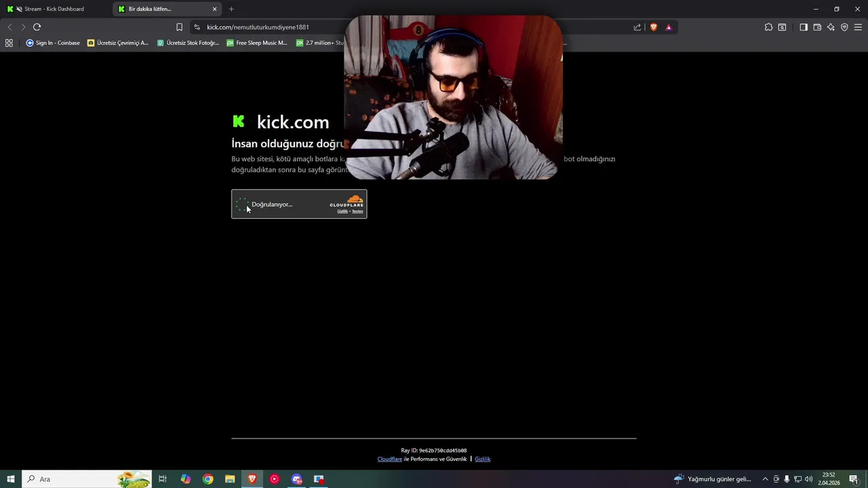Click the streamer webcam overlay
The width and height of the screenshot is (868, 488).
(x=453, y=98)
